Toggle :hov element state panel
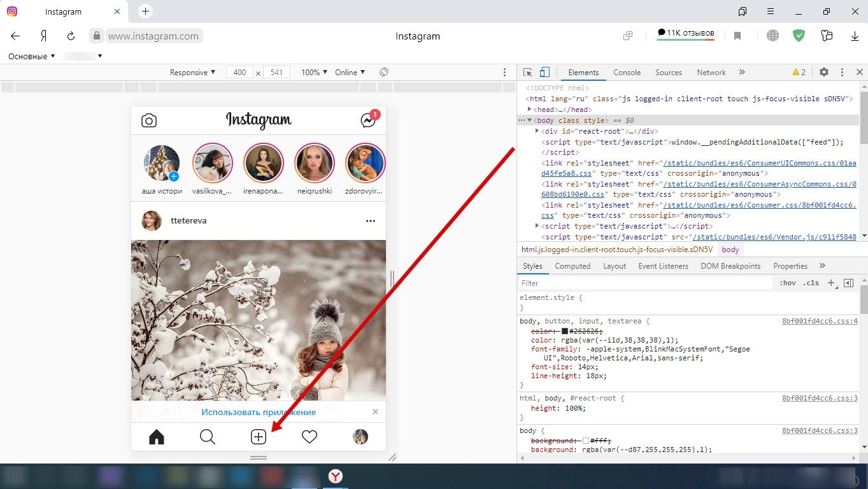This screenshot has width=868, height=489. coord(788,283)
